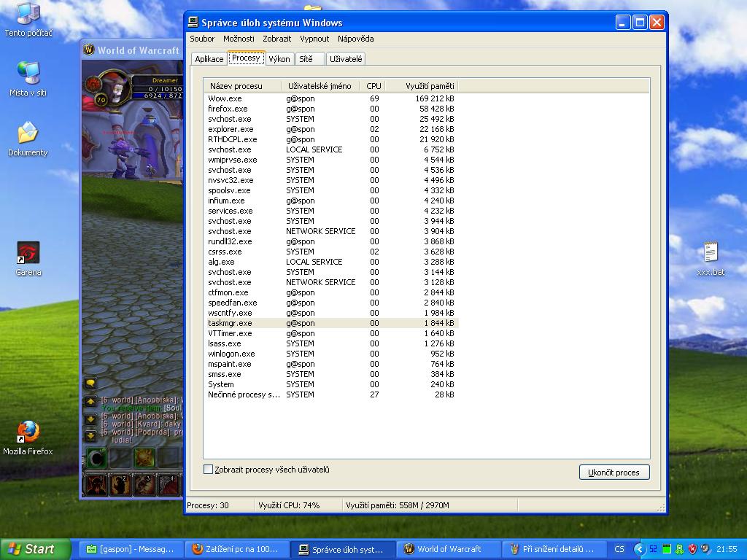This screenshot has width=747, height=560.
Task: Click the chat scroll-up arrow in WoW
Action: tap(90, 402)
